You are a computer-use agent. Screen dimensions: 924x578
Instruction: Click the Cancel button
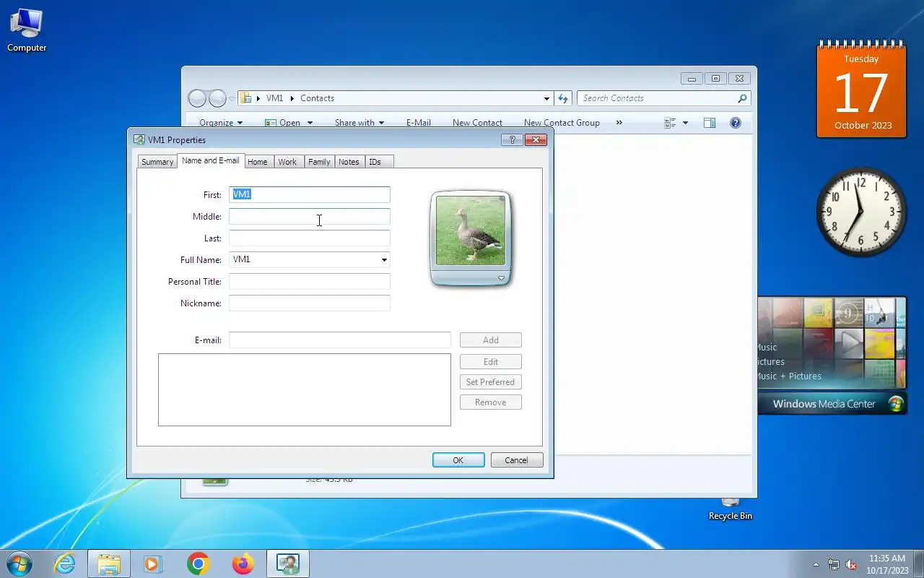517,460
